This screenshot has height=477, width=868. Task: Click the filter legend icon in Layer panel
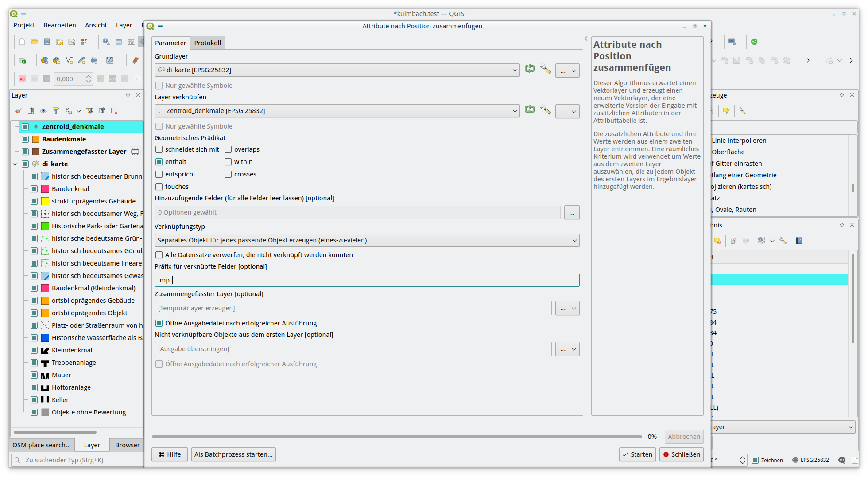56,111
